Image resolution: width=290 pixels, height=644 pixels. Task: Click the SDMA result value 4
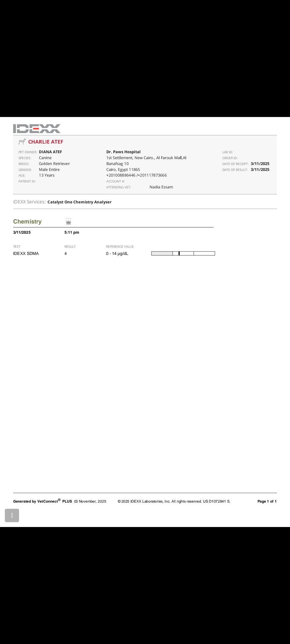tap(66, 254)
